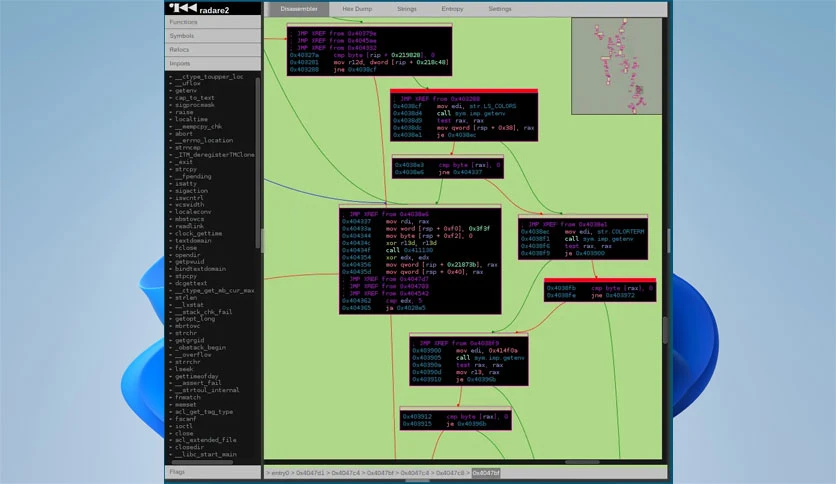Select the sigaction import
Viewport: 836px width, 484px height.
point(191,191)
